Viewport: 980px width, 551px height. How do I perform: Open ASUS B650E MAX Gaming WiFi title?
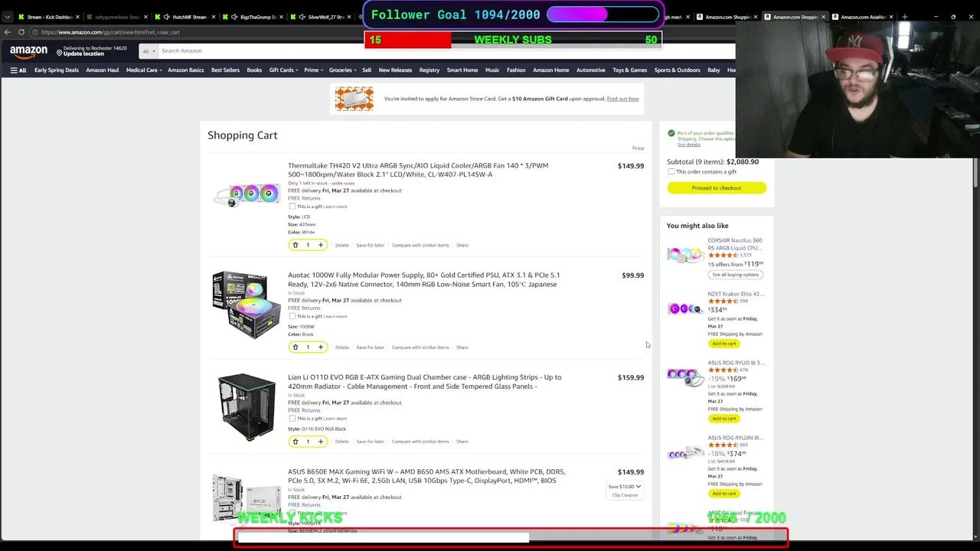tap(426, 476)
